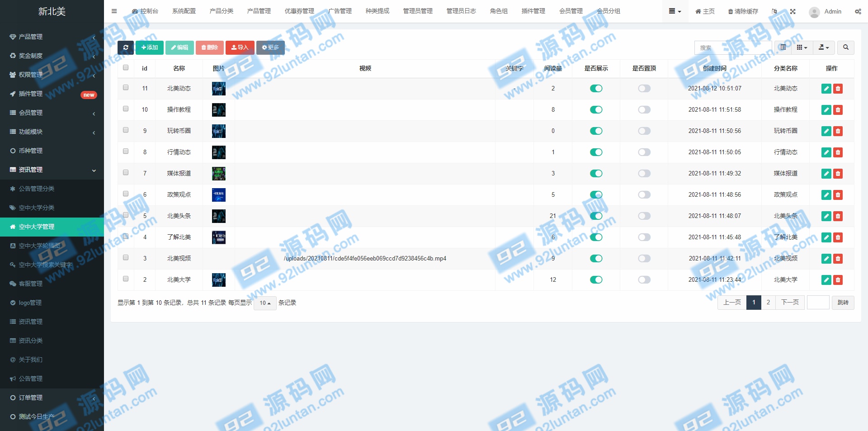Screen dimensions: 868x431
Task: Delete row 北美大学 with trash icon
Action: pos(838,280)
